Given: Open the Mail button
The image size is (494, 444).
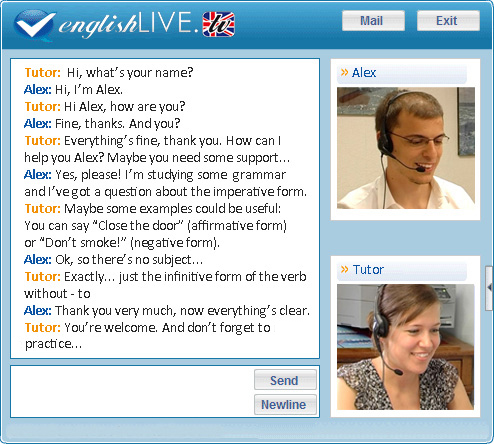Looking at the screenshot, I should pos(373,21).
